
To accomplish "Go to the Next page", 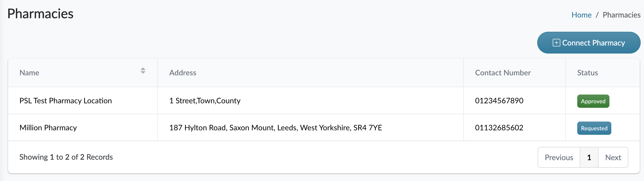I will (x=613, y=157).
